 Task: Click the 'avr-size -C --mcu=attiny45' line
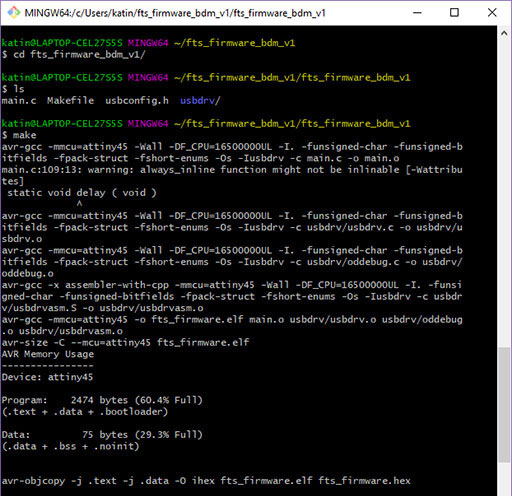125,342
